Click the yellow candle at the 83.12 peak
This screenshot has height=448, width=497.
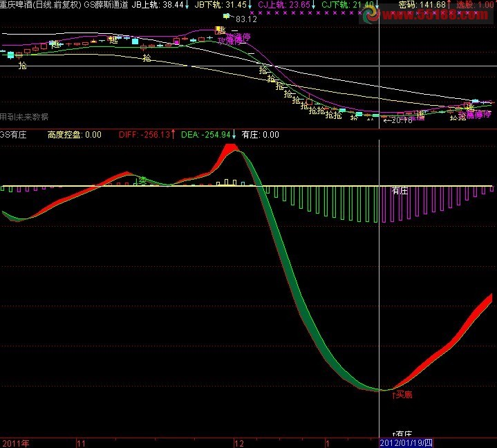coord(226,15)
